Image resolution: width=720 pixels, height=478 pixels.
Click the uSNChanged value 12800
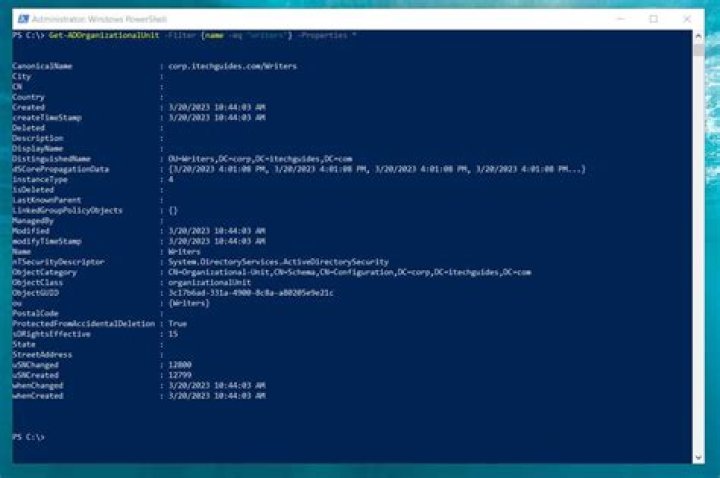click(180, 365)
